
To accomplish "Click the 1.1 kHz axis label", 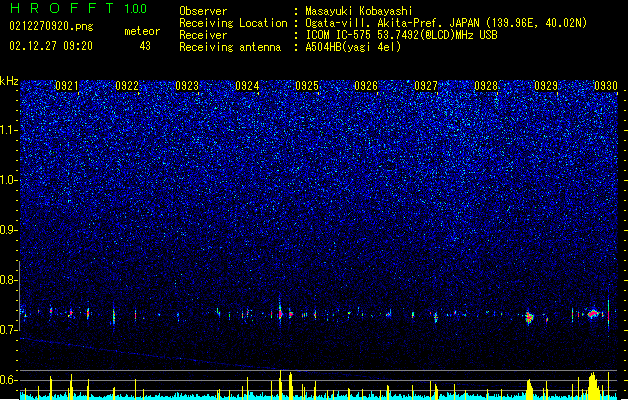I will point(9,130).
